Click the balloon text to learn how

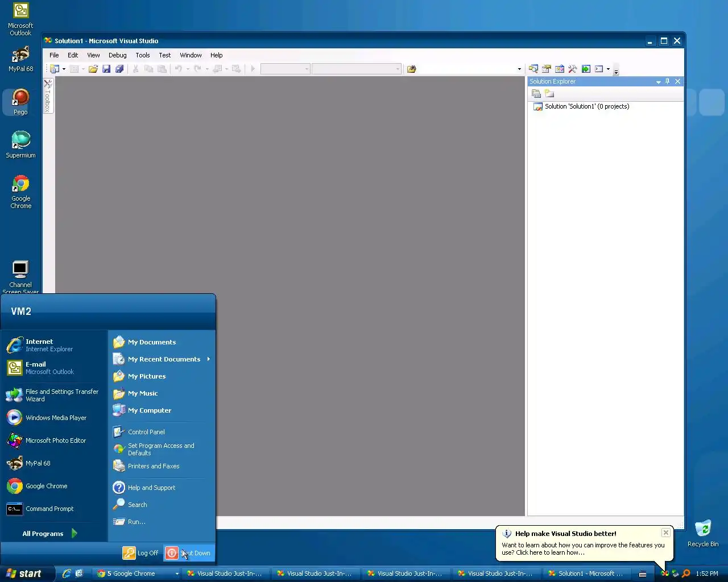click(583, 548)
